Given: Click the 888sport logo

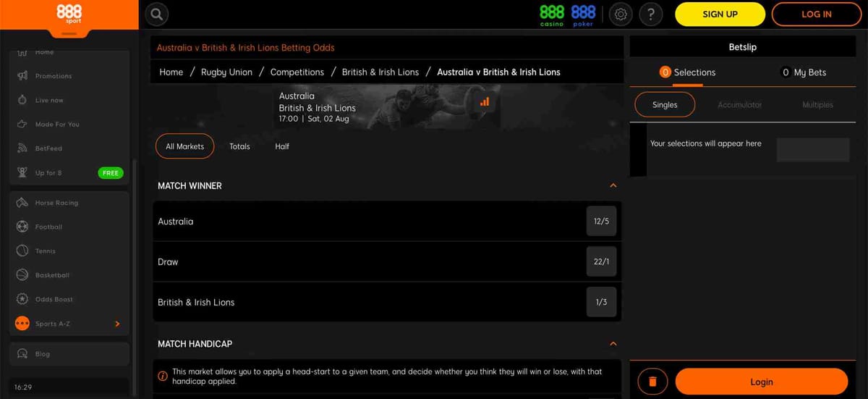Looking at the screenshot, I should tap(69, 14).
